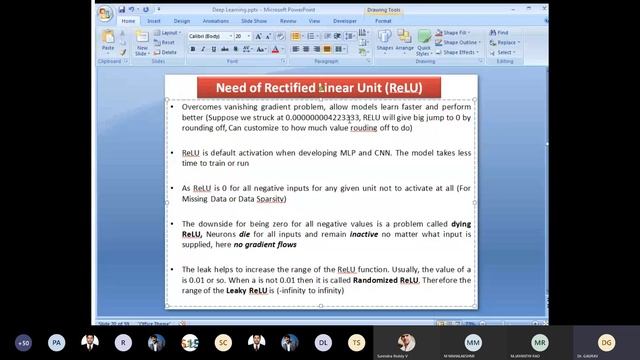Open the Shape Outline dropdown
The height and width of the screenshot is (360, 640).
pyautogui.click(x=458, y=42)
